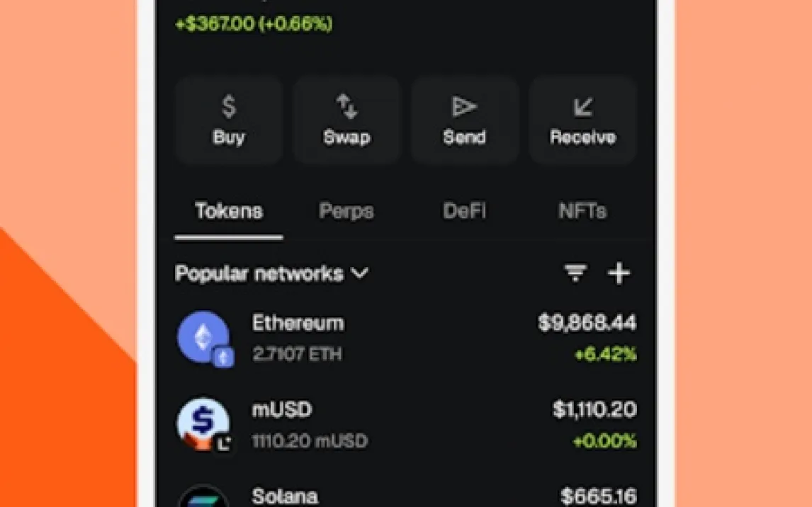Click the plus icon to add token
Screen dimensions: 812x507
coord(619,273)
